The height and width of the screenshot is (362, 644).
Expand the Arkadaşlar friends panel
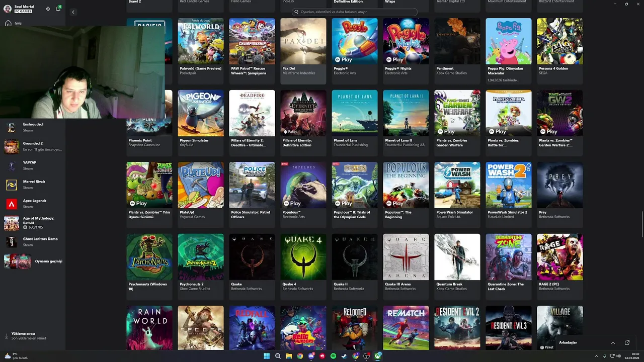tap(613, 343)
